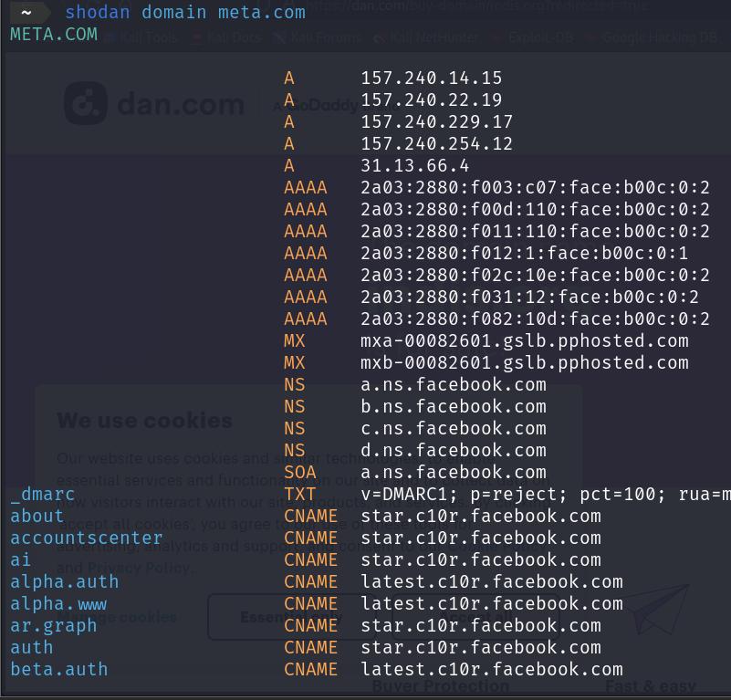Select IPv6 address 2a03:2880:f00d:110:face:b00c:0:2
This screenshot has height=700, width=731.
535,209
